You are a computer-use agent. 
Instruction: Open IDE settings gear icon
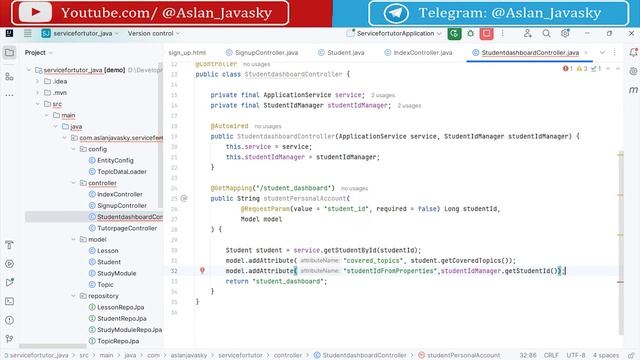565,33
